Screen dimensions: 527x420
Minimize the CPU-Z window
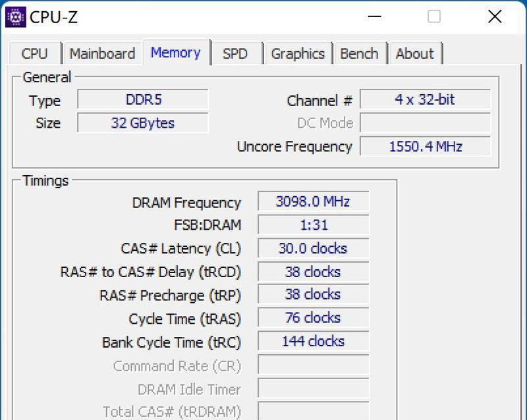coord(374,16)
